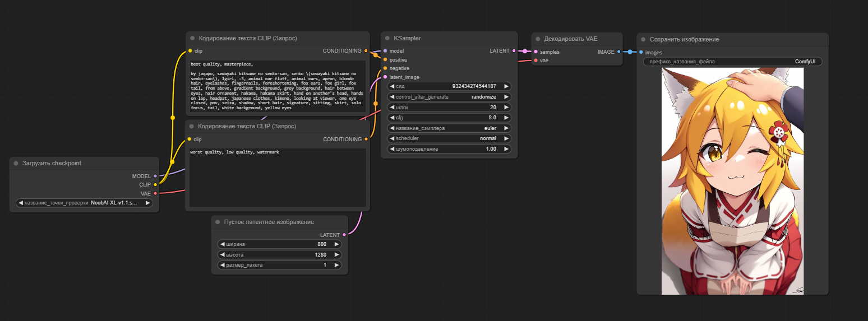Click the samples input port on VAE decode

535,52
